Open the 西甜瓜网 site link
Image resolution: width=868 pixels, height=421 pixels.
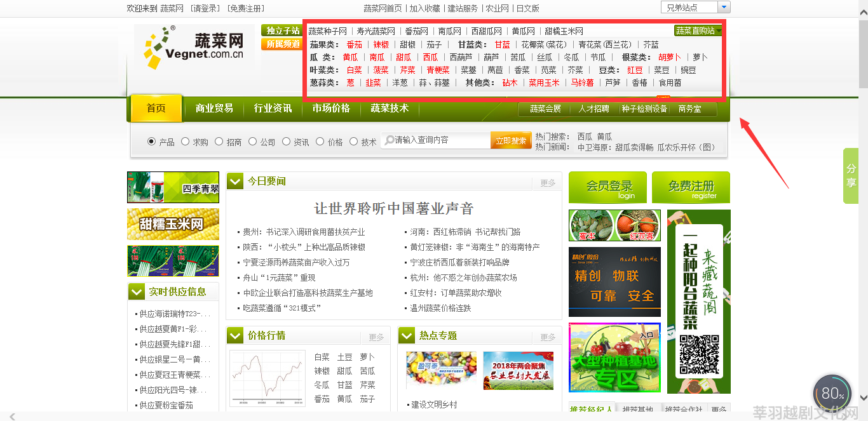point(487,31)
